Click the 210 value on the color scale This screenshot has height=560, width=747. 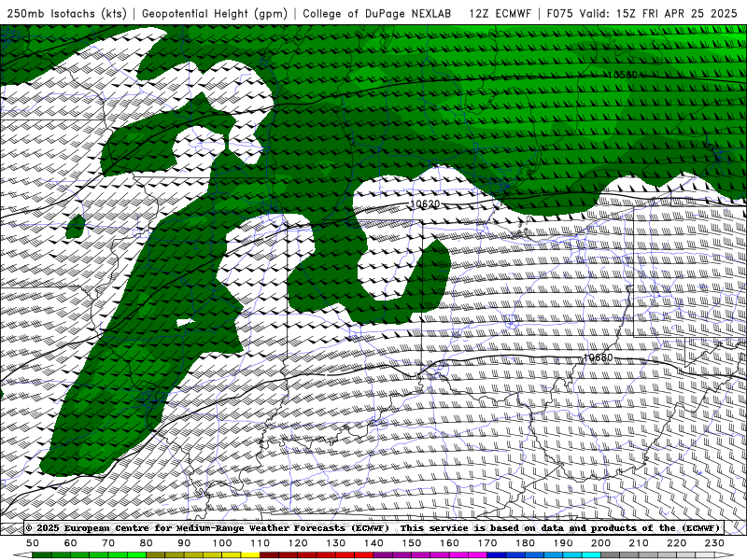pos(639,543)
